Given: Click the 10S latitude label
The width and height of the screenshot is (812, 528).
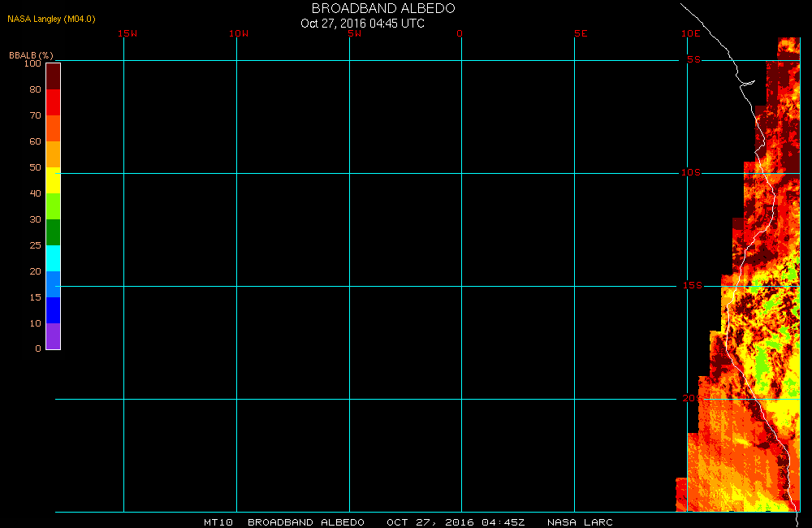Looking at the screenshot, I should click(x=690, y=172).
